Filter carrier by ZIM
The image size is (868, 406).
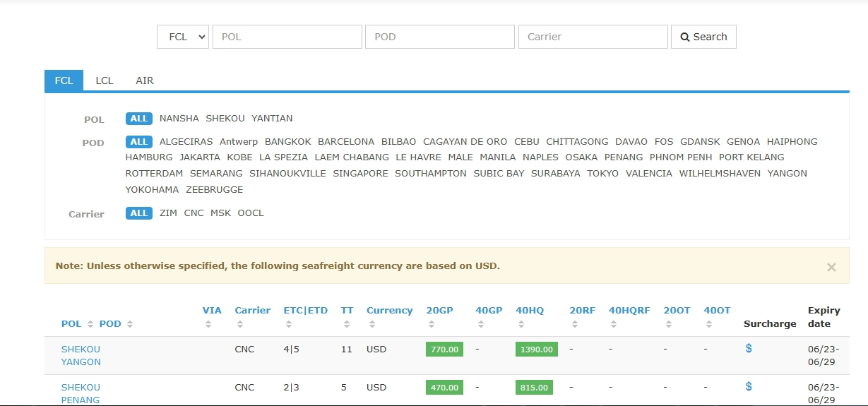(x=168, y=213)
